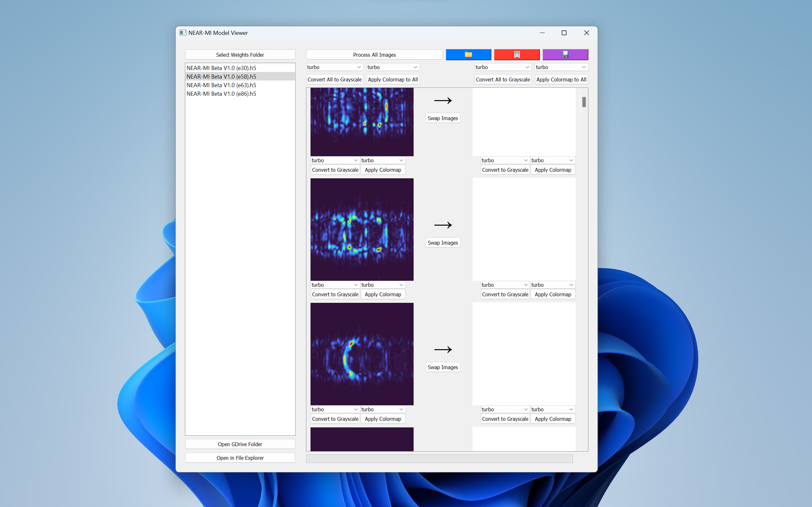Image resolution: width=812 pixels, height=507 pixels.
Task: Click the NEAR-MI Model Viewer title bar icon
Action: [183, 33]
